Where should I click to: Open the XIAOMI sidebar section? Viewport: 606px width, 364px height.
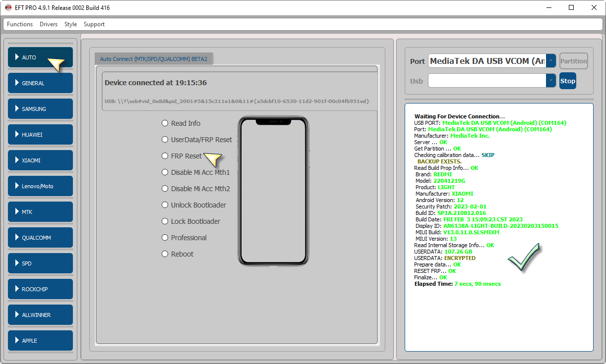(x=40, y=160)
